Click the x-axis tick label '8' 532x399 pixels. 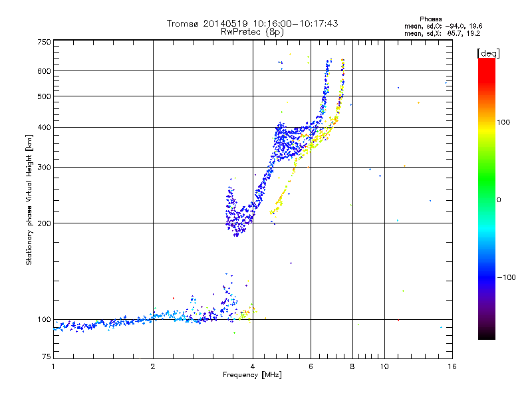pyautogui.click(x=352, y=366)
